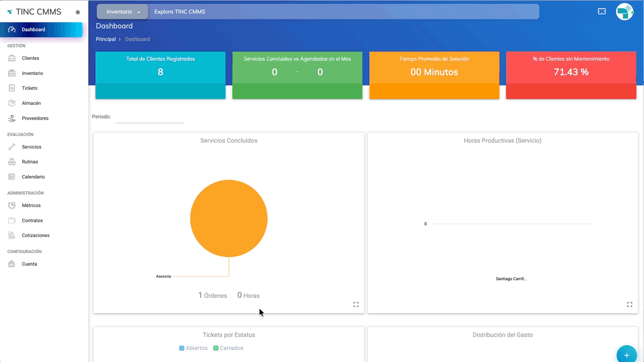The height and width of the screenshot is (362, 644).
Task: Click the Clientes briefcase icon in sidebar
Action: (12, 58)
